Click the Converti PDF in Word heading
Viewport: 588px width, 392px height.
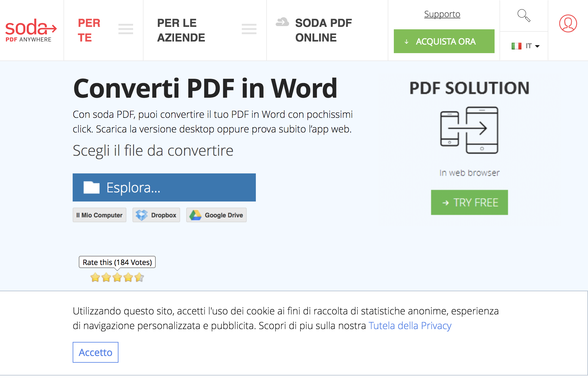(x=205, y=88)
